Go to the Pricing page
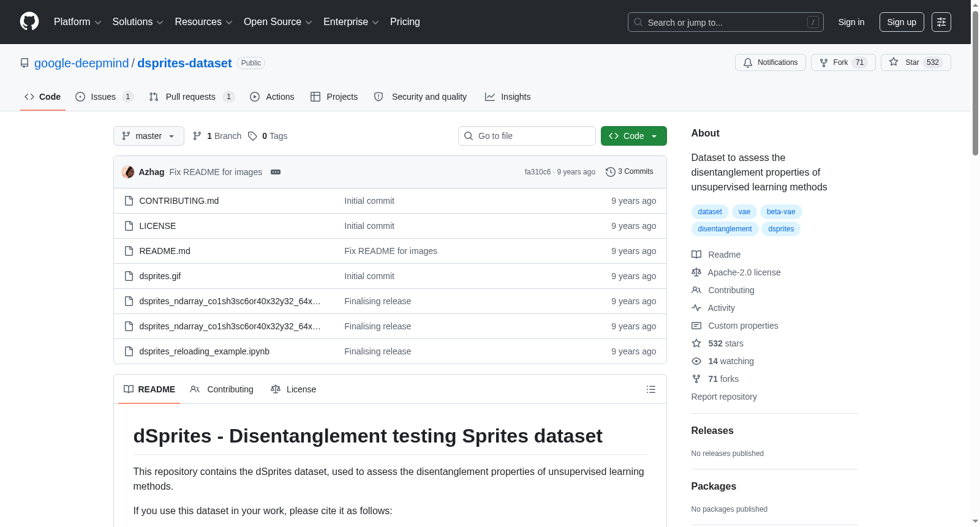The image size is (980, 527). tap(405, 22)
